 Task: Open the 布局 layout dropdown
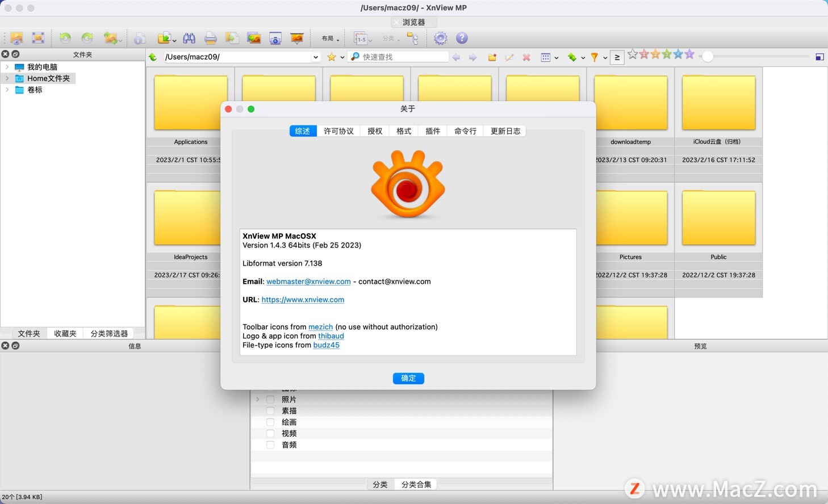pyautogui.click(x=331, y=39)
